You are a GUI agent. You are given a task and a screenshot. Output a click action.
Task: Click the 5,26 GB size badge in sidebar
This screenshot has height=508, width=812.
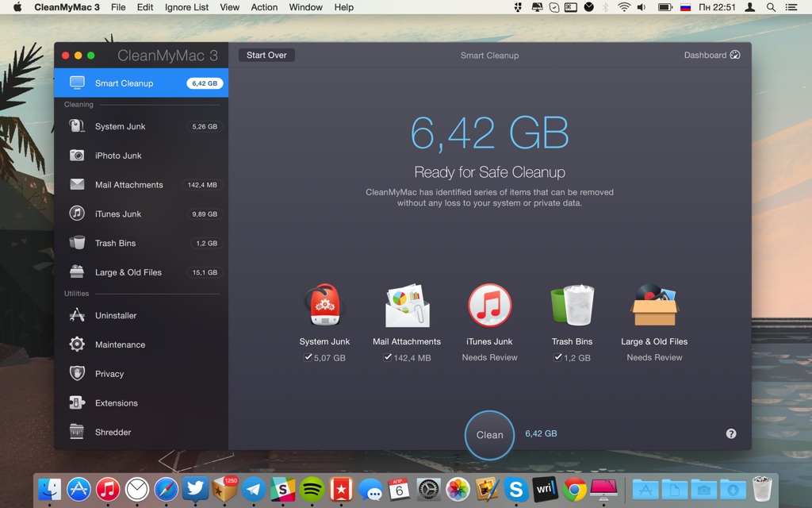[x=205, y=126]
